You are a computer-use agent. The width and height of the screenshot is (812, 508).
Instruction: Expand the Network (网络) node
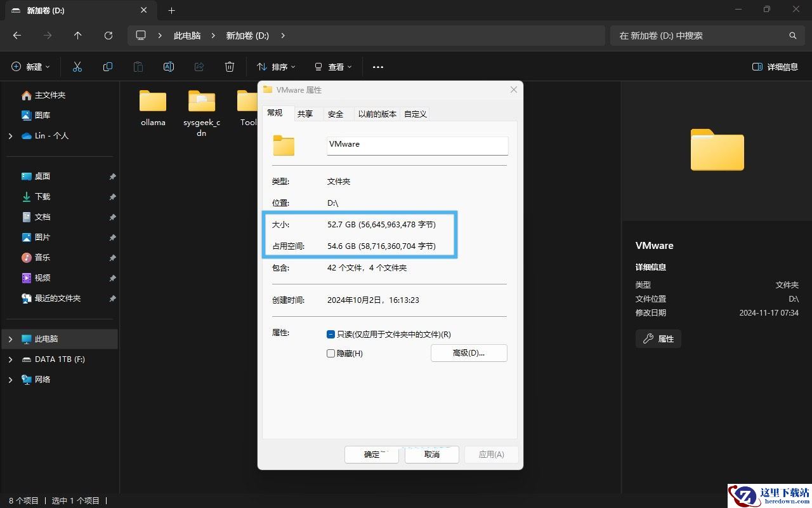point(10,380)
